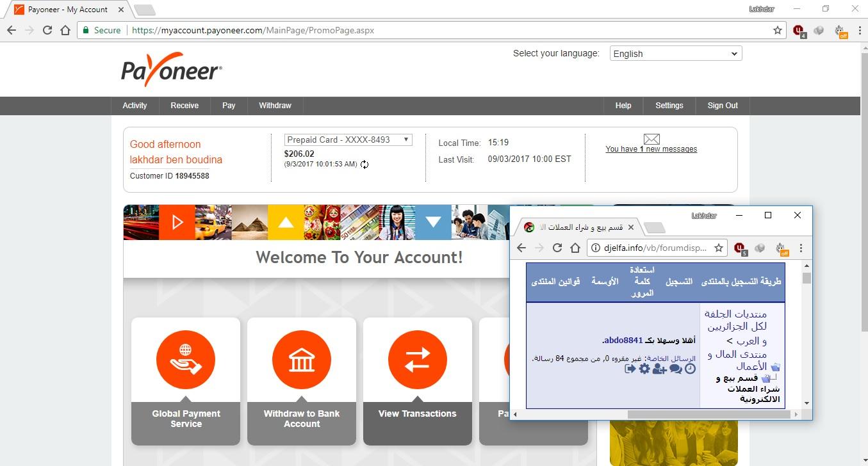
Task: Open Global Payment Service icon
Action: [x=186, y=360]
